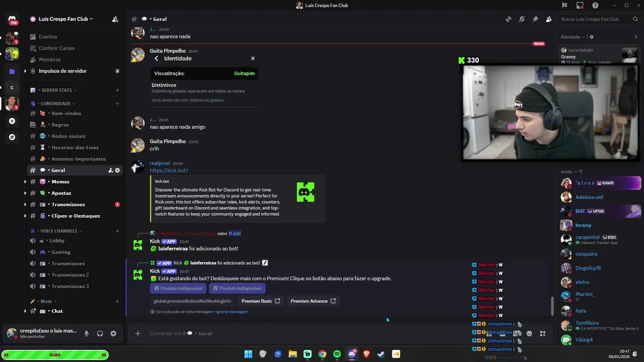Join the Gaming voice channel
The width and height of the screenshot is (644, 362).
74,252
